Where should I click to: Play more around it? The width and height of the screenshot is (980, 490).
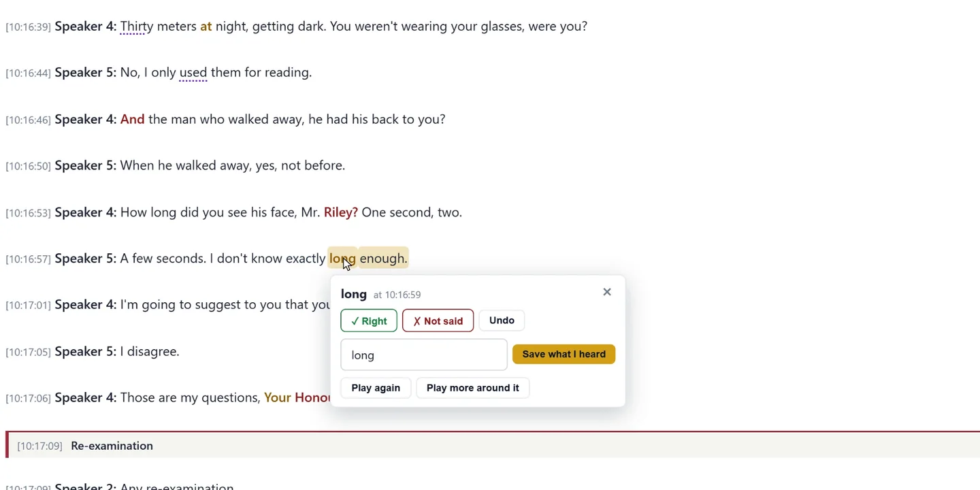point(472,388)
